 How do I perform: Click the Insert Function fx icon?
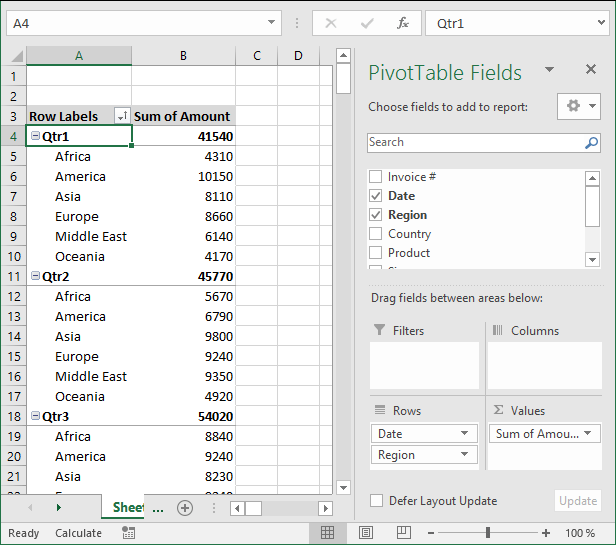pos(403,24)
